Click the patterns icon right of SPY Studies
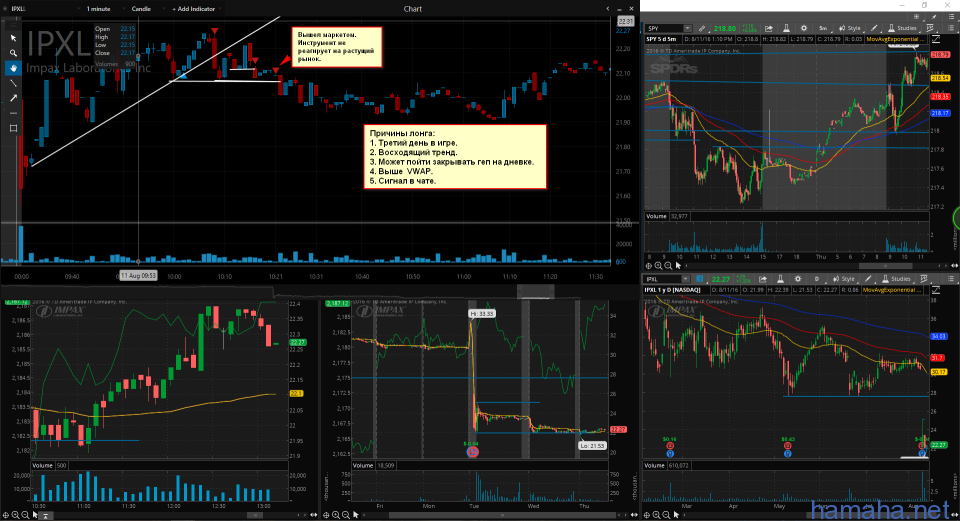960x521 pixels. pos(931,28)
